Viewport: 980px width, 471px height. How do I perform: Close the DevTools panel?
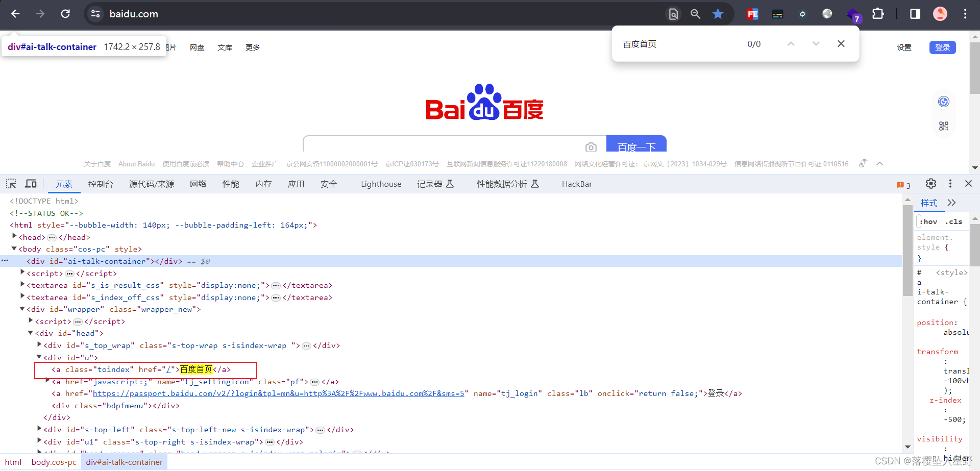point(968,184)
